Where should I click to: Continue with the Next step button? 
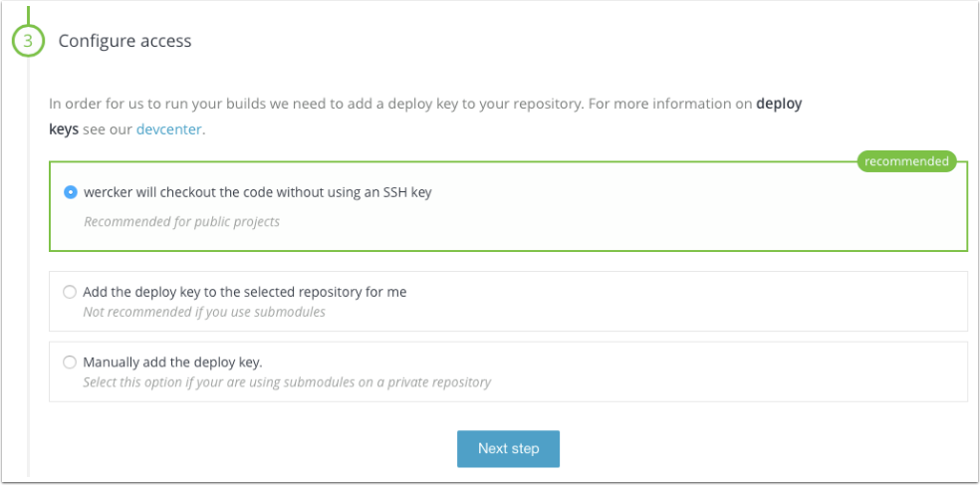(x=508, y=449)
